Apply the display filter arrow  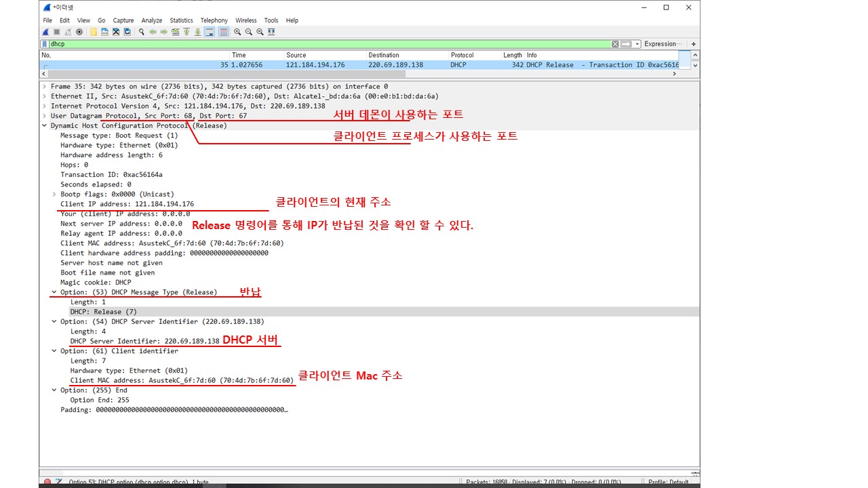pyautogui.click(x=626, y=44)
